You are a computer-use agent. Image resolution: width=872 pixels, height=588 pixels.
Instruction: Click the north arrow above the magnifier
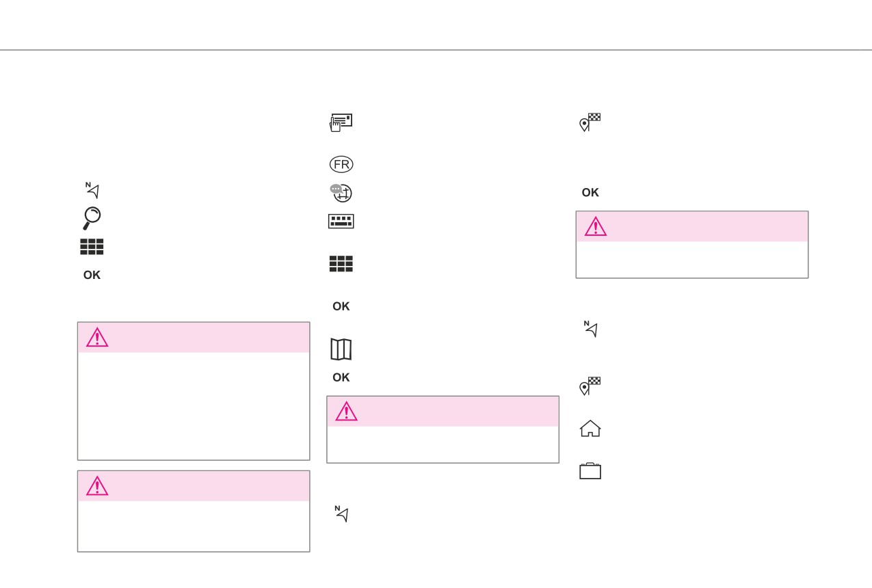point(92,190)
